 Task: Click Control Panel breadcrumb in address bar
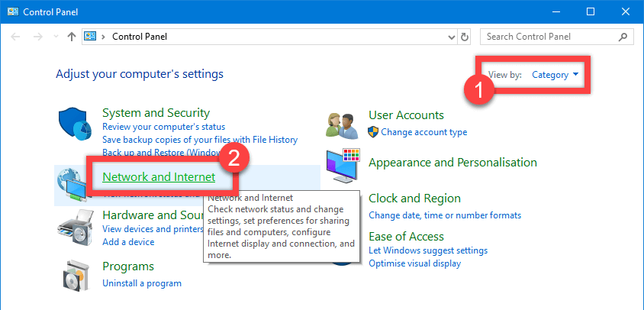(x=140, y=37)
